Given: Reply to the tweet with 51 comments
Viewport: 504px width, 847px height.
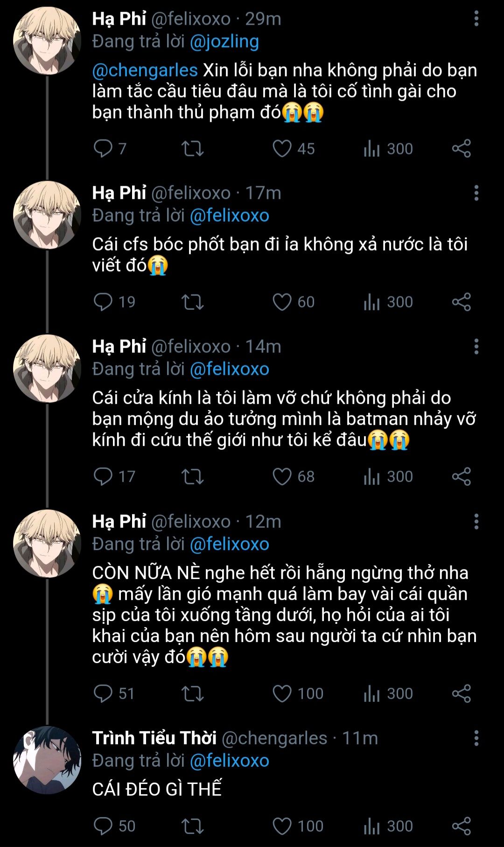Looking at the screenshot, I should [103, 693].
